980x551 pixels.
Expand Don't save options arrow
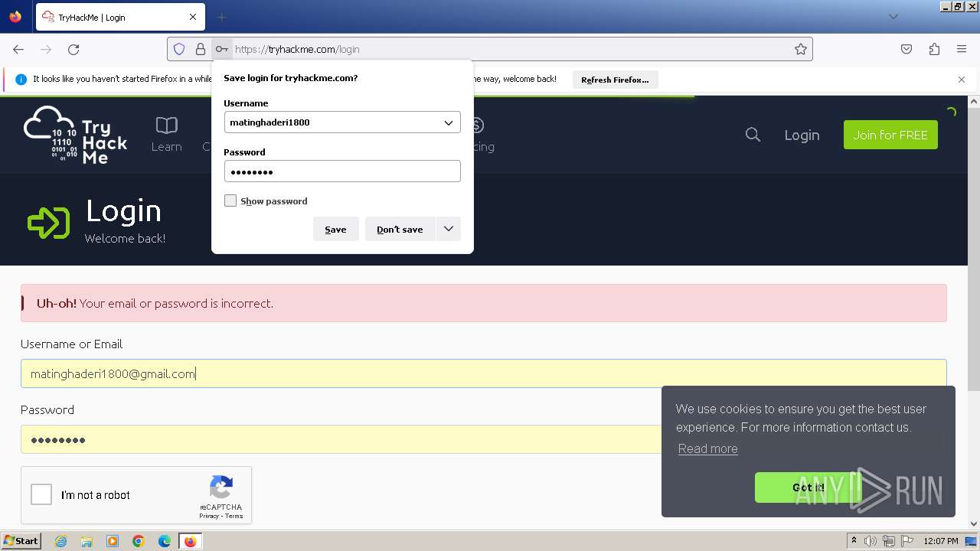(448, 229)
